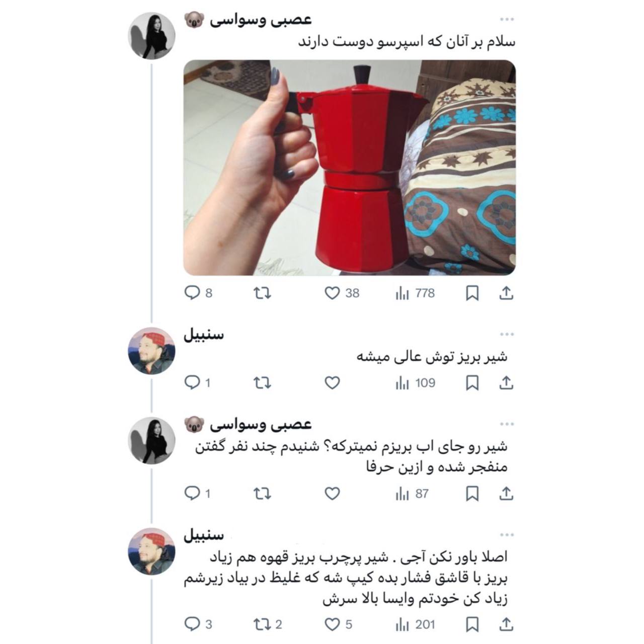Share the reply with 87 views

[x=506, y=494]
